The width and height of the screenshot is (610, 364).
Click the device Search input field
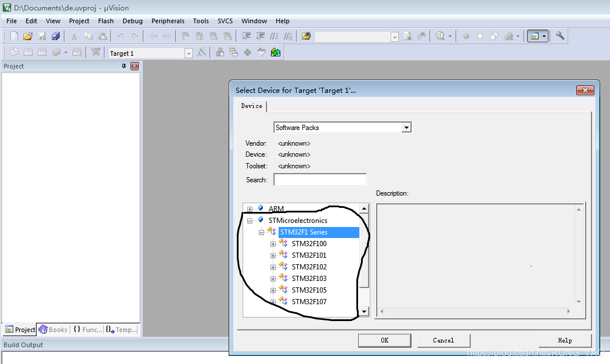(x=320, y=180)
